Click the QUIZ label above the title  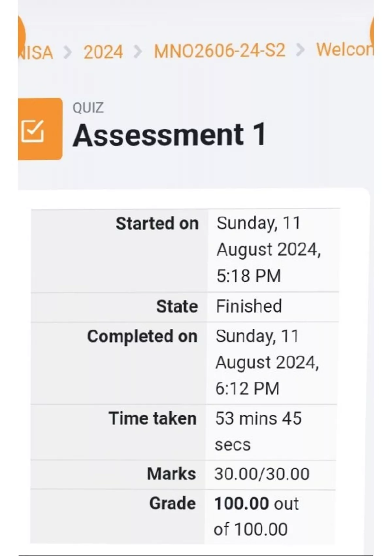pyautogui.click(x=88, y=108)
